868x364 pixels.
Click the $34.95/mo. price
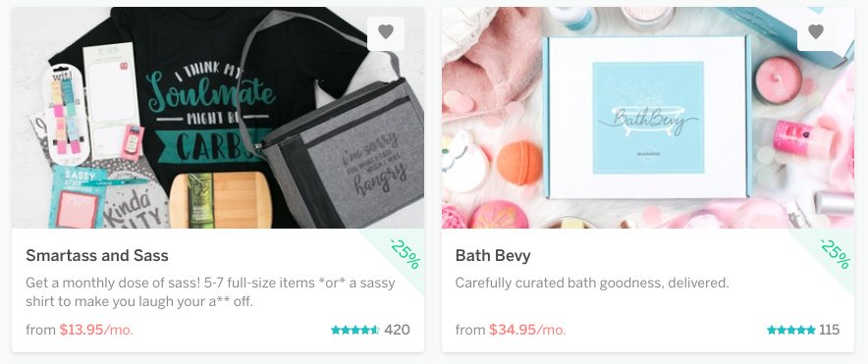pyautogui.click(x=527, y=331)
